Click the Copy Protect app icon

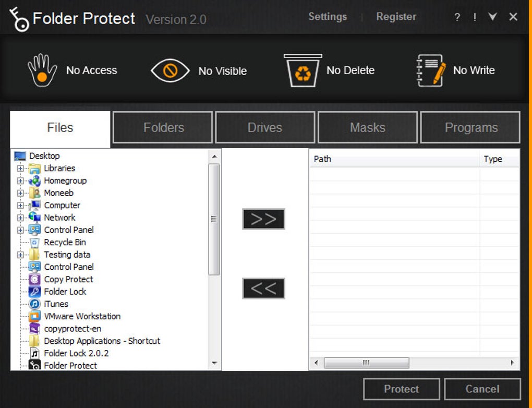(34, 279)
